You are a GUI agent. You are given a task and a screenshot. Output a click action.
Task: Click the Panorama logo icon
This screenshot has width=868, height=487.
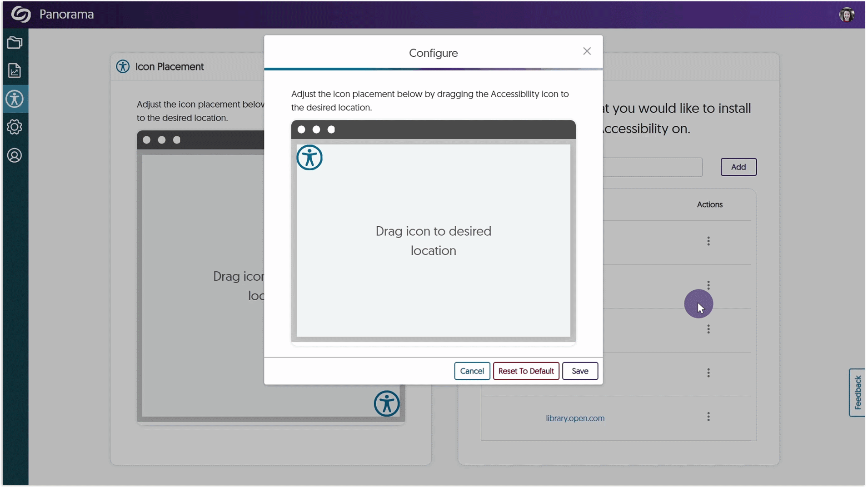coord(21,14)
